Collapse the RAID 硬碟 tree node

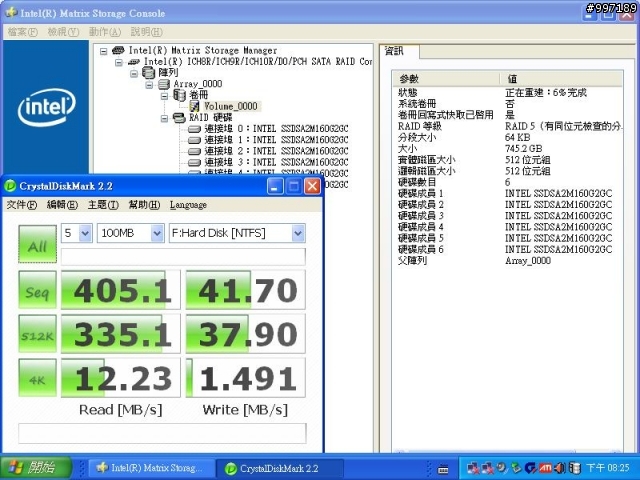point(164,119)
